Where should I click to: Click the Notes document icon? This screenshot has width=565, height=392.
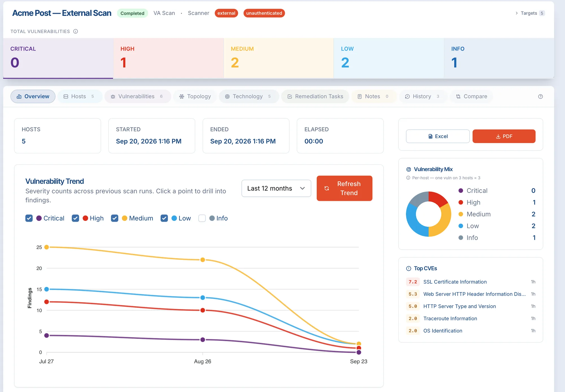pos(360,97)
